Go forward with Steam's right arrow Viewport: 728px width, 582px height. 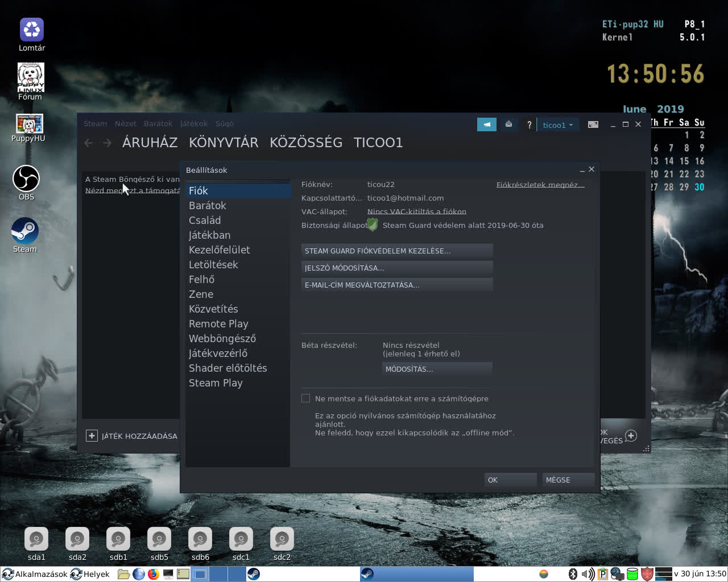[107, 143]
